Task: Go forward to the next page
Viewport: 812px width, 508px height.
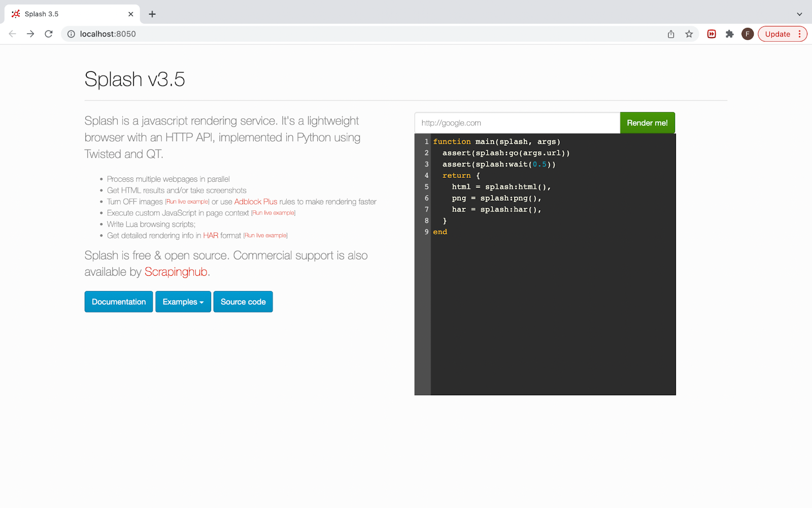Action: coord(30,34)
